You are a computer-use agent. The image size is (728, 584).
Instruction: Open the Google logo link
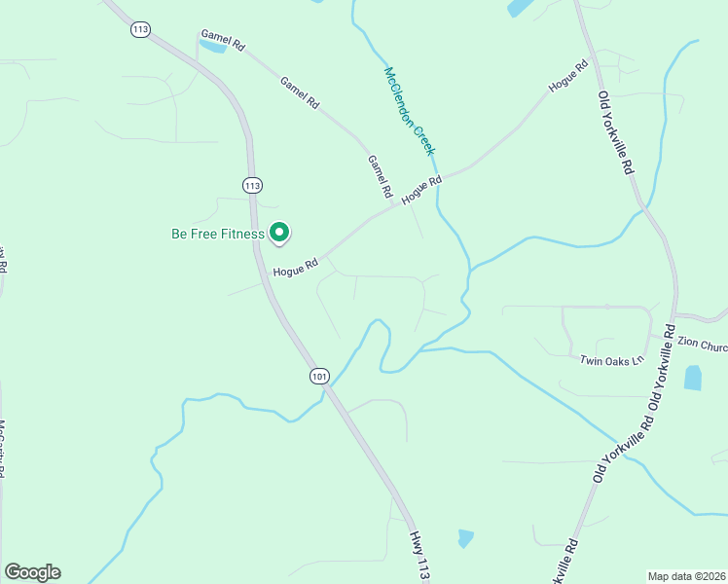tap(32, 572)
